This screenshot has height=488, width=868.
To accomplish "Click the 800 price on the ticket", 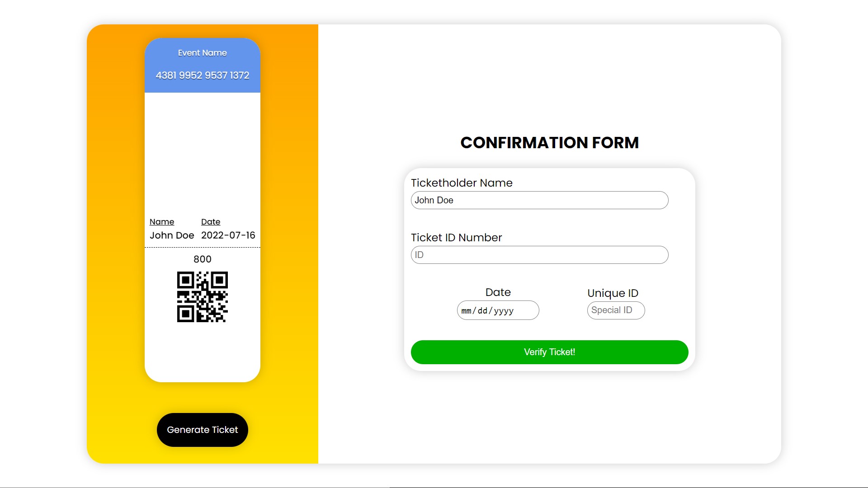I will coord(203,259).
